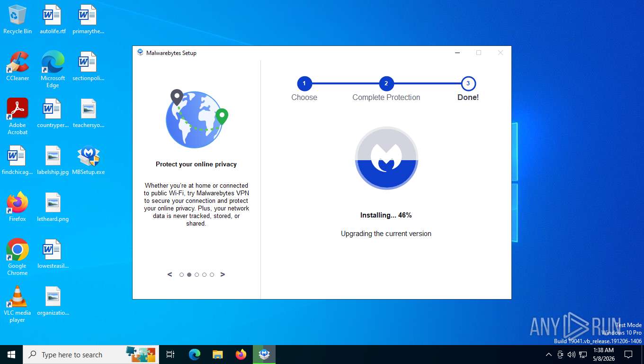This screenshot has width=644, height=364.
Task: Open Task View on taskbar
Action: tap(170, 355)
